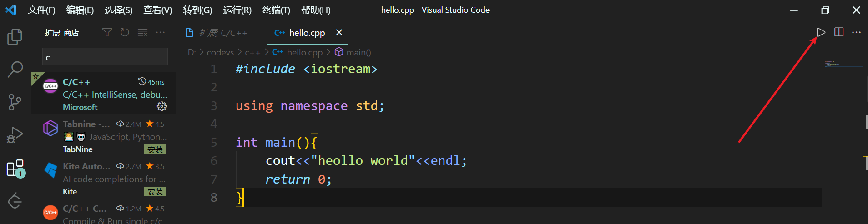
Task: Click the Tabnine 4.5 star rating
Action: [x=155, y=124]
